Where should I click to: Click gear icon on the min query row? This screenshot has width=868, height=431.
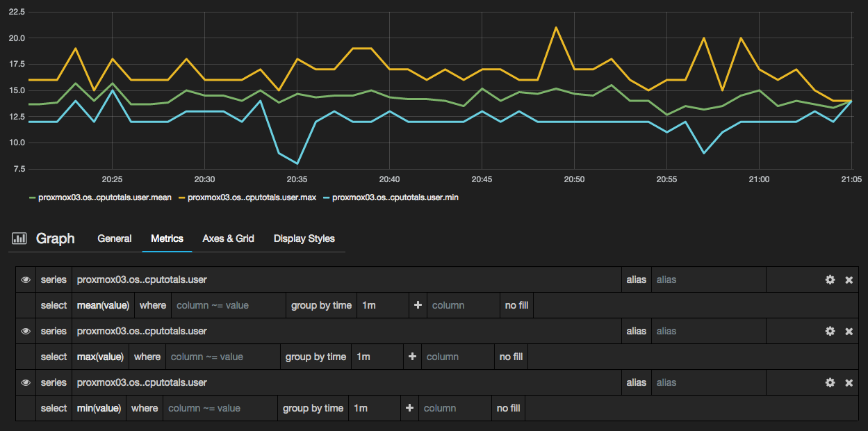point(829,382)
